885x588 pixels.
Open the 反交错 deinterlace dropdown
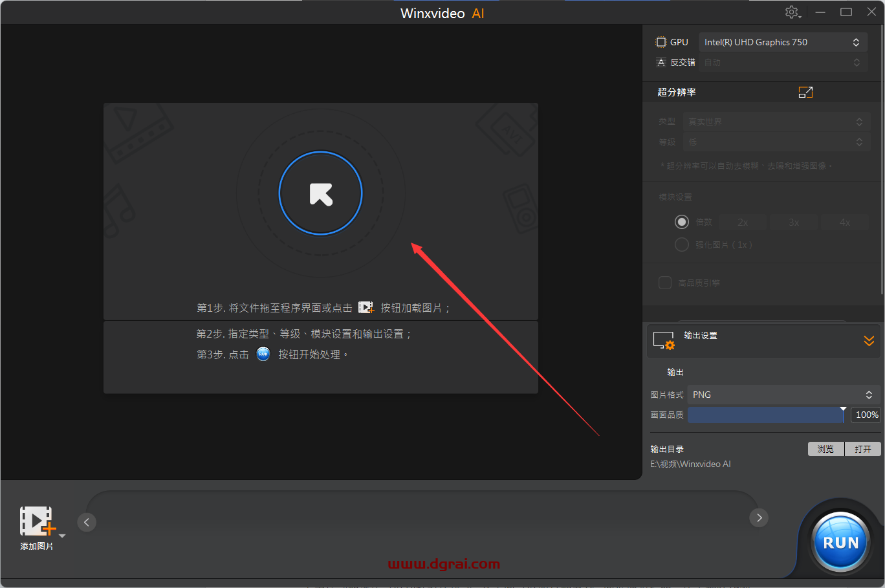click(783, 62)
